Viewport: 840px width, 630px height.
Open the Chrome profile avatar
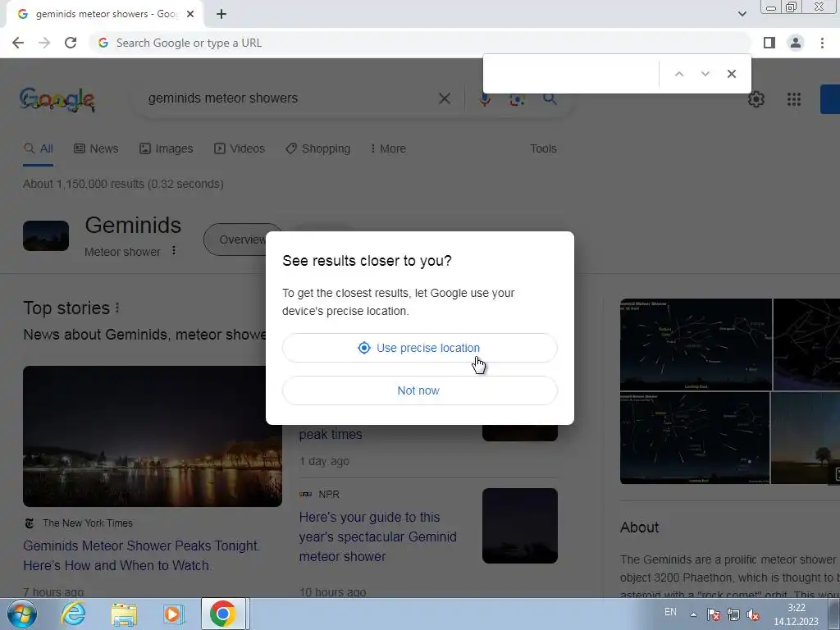[x=796, y=43]
